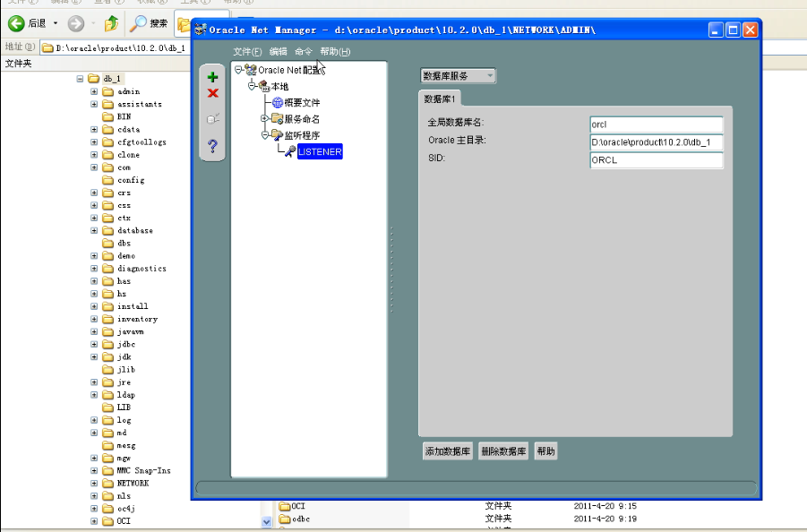
Task: Collapse the 本地 node
Action: (252, 86)
